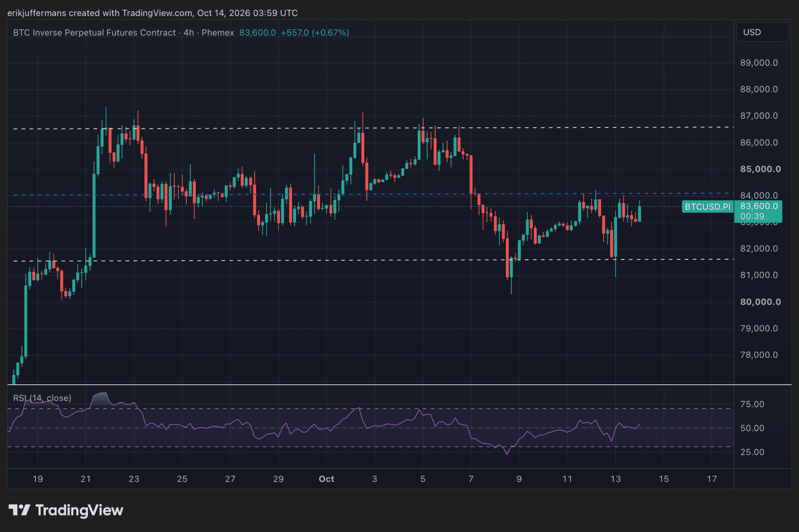799x532 pixels.
Task: Click the 78,000.0 price axis label
Action: [759, 355]
